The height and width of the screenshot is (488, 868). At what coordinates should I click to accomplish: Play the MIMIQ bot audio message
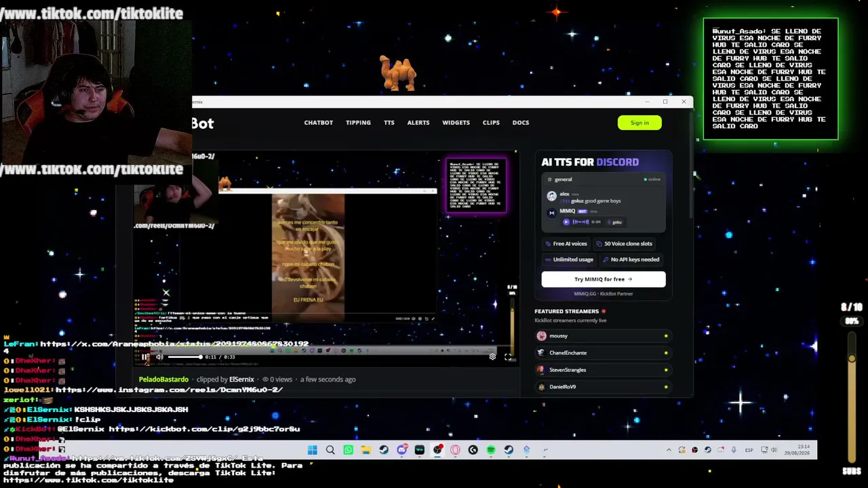coord(566,222)
